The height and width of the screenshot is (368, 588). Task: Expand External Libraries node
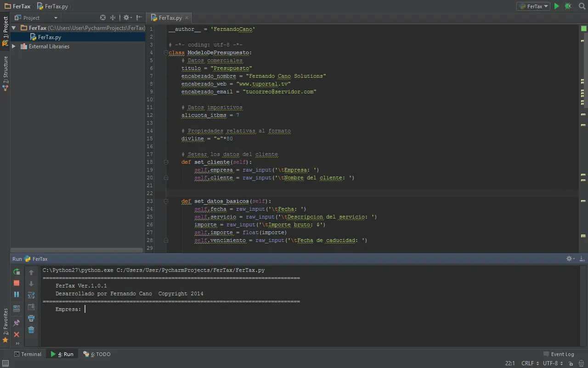pos(14,46)
